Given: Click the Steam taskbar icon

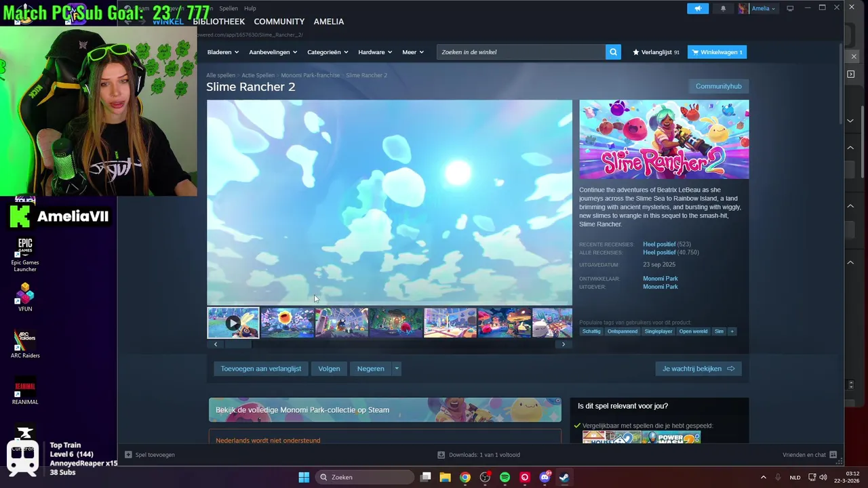Looking at the screenshot, I should (x=564, y=477).
